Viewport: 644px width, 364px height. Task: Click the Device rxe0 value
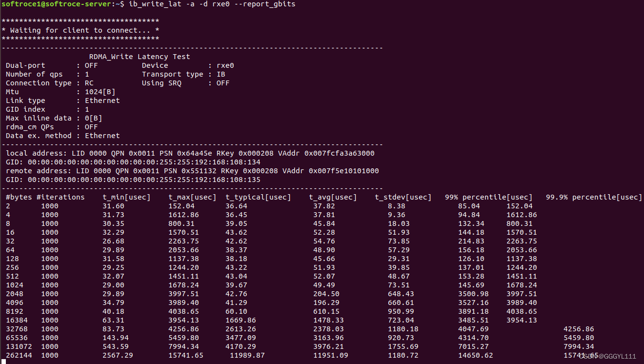click(x=225, y=65)
